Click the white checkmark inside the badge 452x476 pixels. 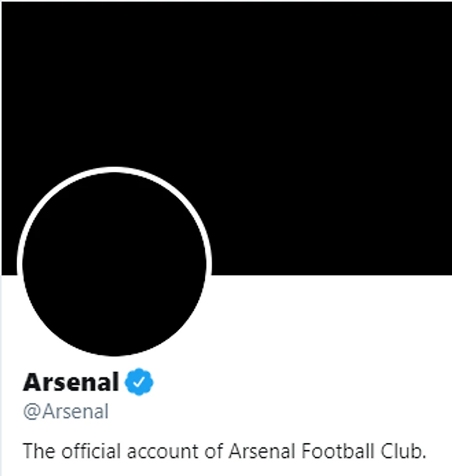[x=139, y=382]
